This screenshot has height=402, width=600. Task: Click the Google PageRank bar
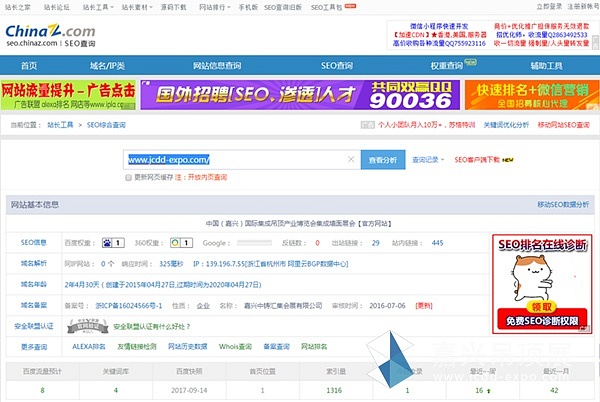coord(254,243)
